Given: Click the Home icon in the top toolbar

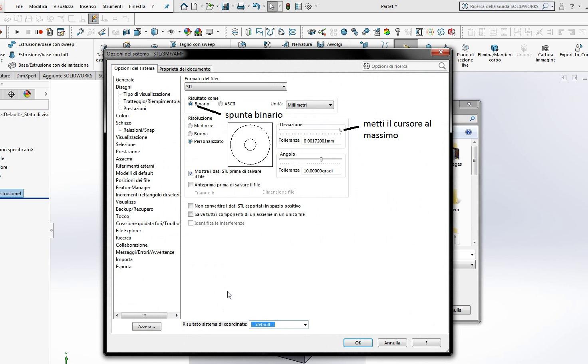Looking at the screenshot, I should tap(184, 6).
